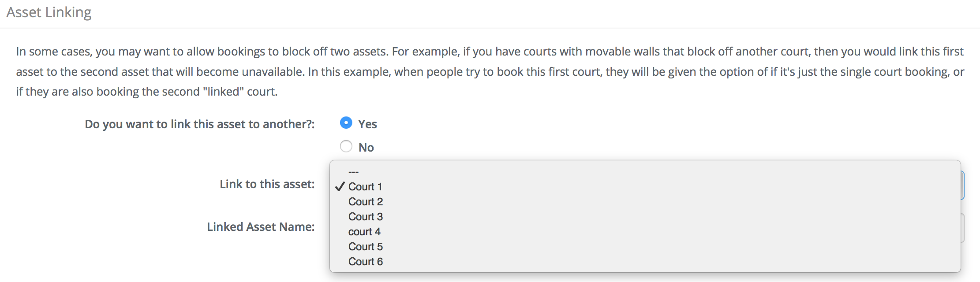The height and width of the screenshot is (282, 980).
Task: Select the Yes radio button
Action: point(346,122)
